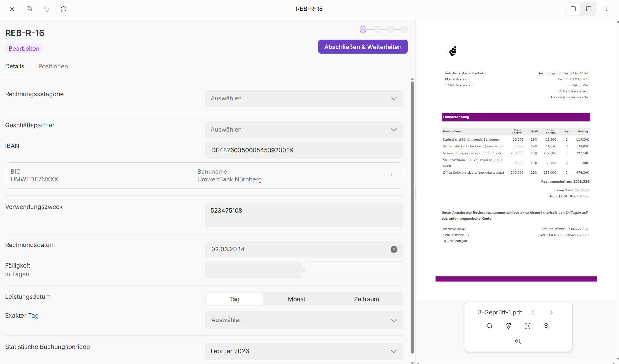This screenshot has width=619, height=364.
Task: Search within the PDF document
Action: 490,326
